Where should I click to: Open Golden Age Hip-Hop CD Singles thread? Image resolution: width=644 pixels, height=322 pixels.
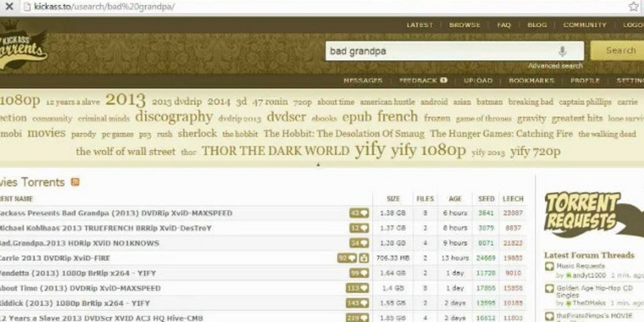(594, 291)
